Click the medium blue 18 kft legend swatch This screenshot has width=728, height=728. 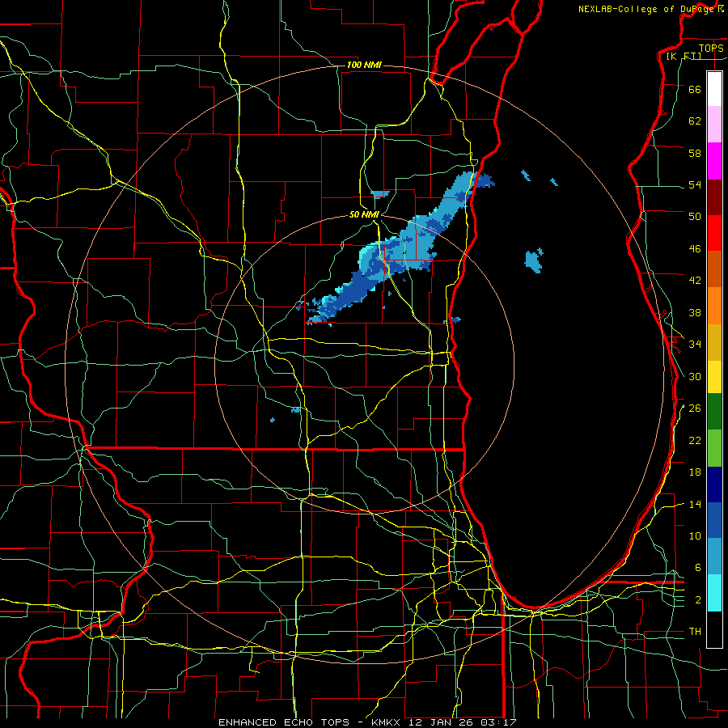pos(714,520)
